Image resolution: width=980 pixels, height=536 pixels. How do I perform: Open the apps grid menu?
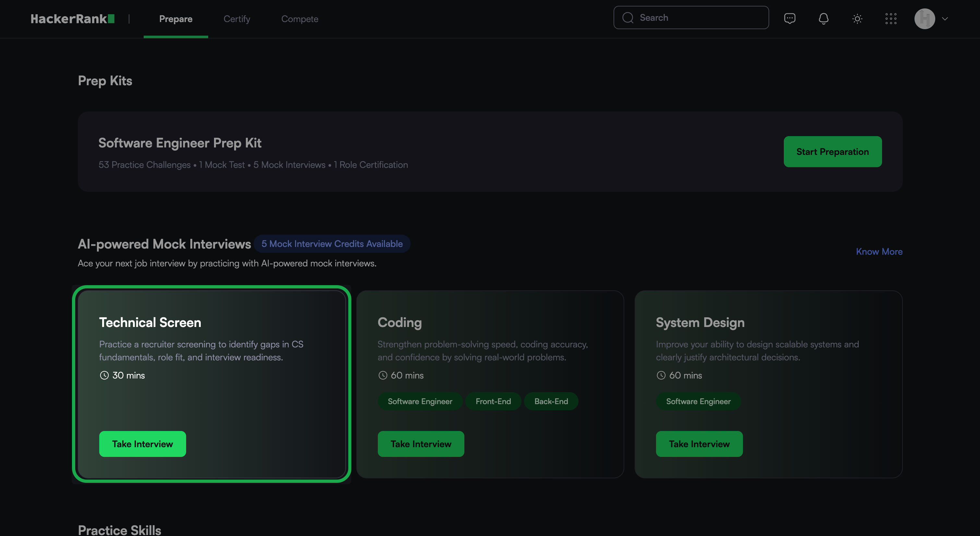pos(890,18)
